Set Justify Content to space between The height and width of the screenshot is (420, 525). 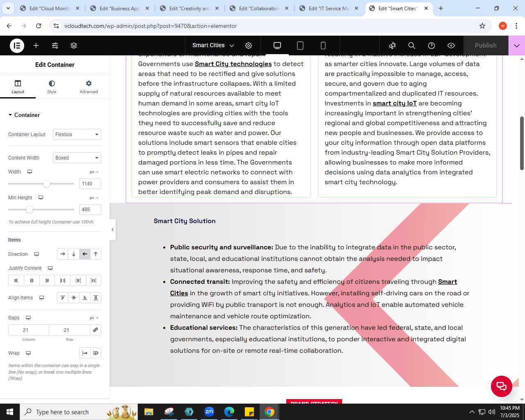point(63,281)
